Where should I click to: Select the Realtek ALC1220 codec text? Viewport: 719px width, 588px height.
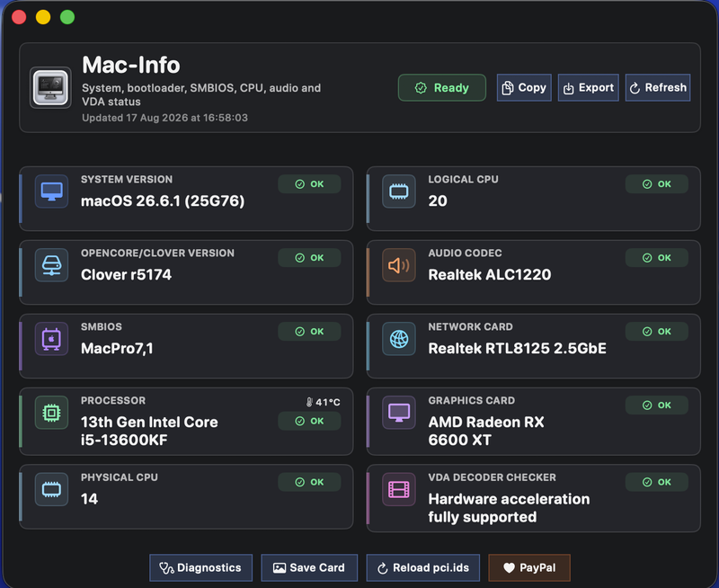(490, 275)
